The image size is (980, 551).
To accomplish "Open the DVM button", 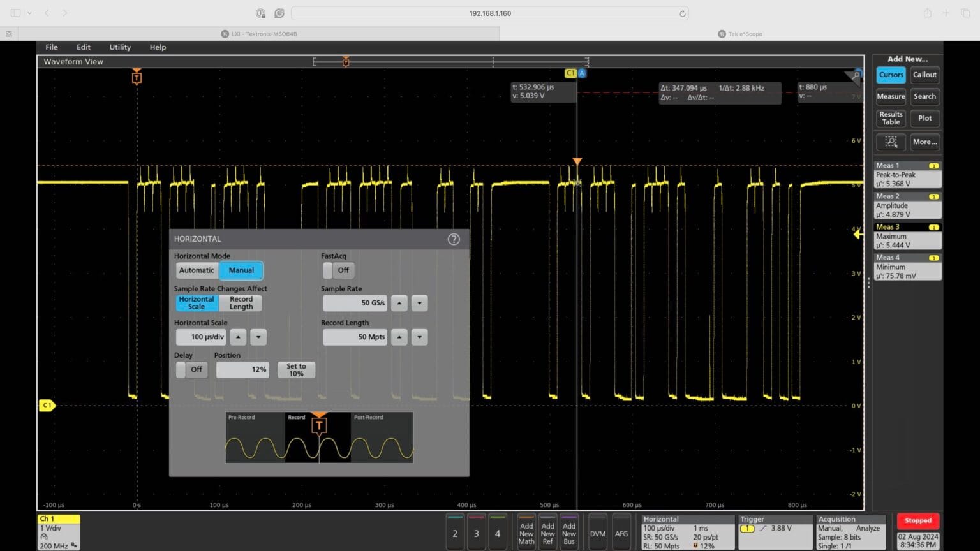I will coord(598,531).
